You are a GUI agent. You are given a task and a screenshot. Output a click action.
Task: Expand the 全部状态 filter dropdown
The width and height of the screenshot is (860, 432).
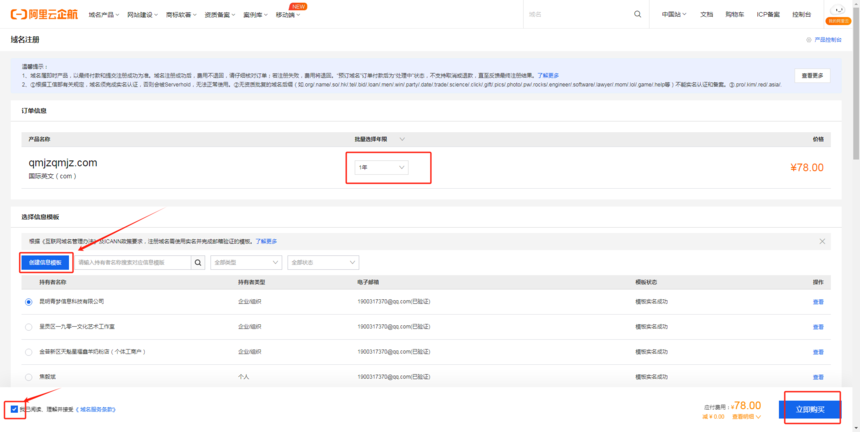point(322,262)
